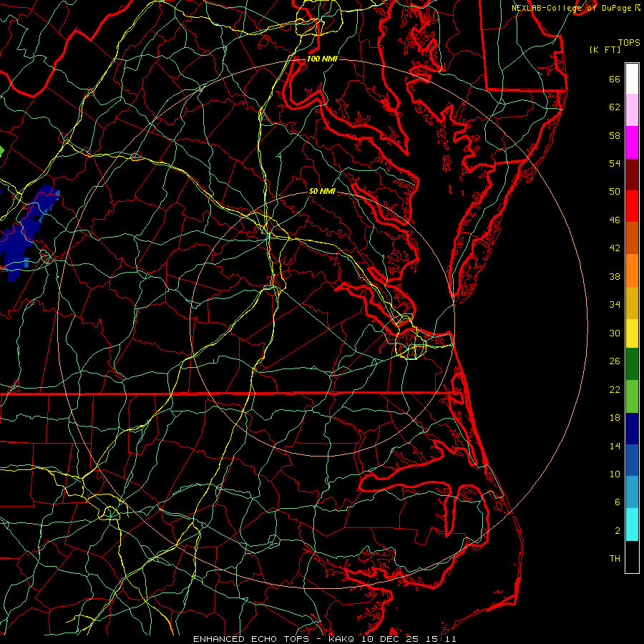Click the legend value '10'
Viewport: 644px width, 644px height.
(x=615, y=474)
